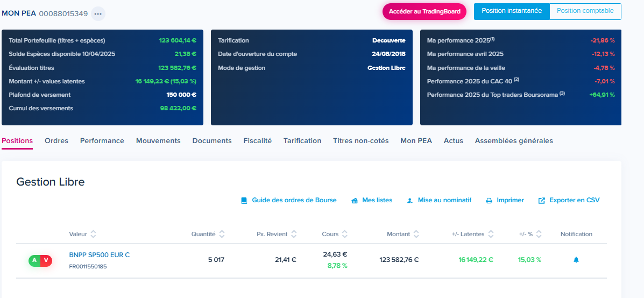Click latent gain 16 149,22 € in table row
Screen dimensions: 644x298
point(476,260)
